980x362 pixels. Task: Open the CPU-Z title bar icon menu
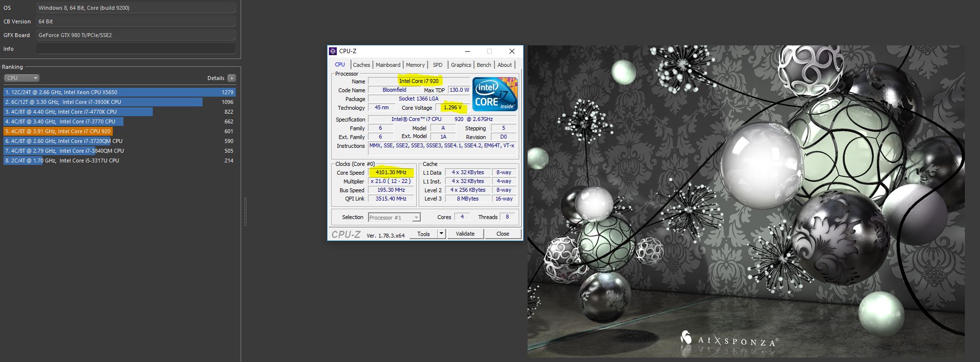[333, 51]
